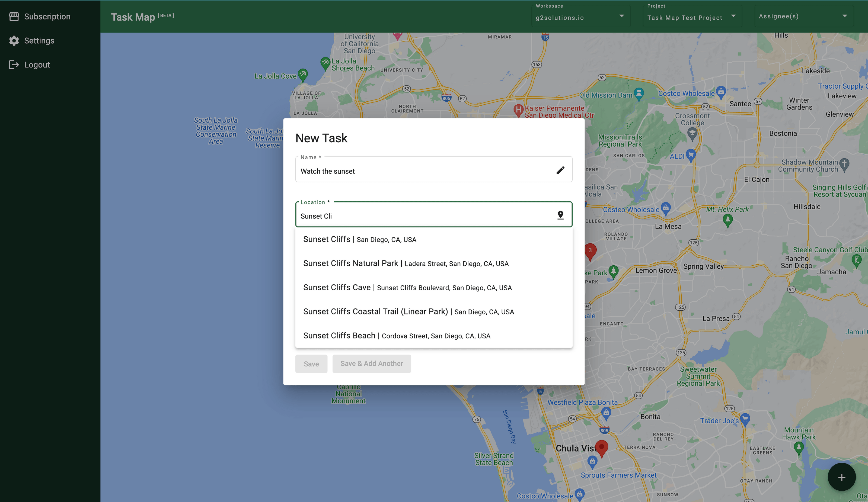868x502 pixels.
Task: Pick Sunset Cliffs Beach from the list
Action: point(397,336)
